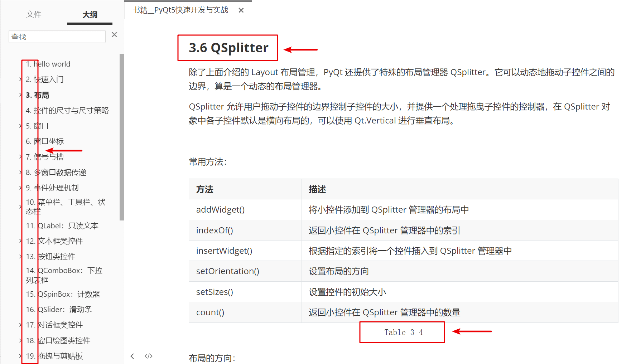The height and width of the screenshot is (364, 636).
Task: Click the setOrientation() table cell
Action: [x=245, y=271]
